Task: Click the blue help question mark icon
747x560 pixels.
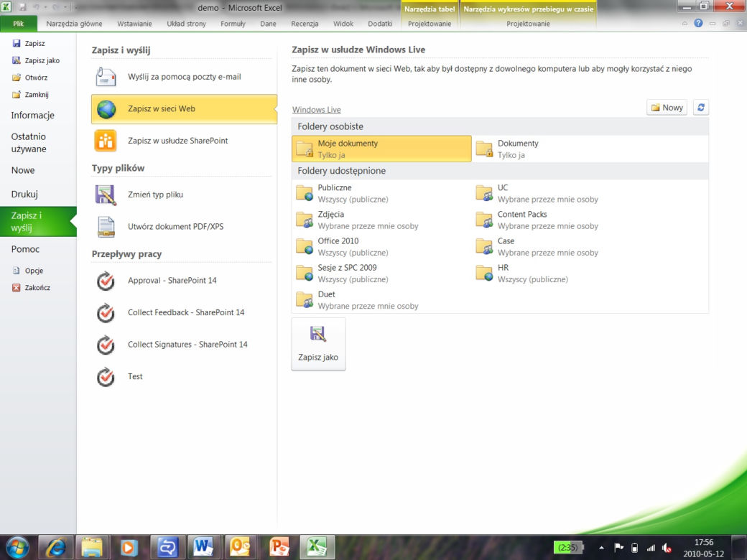Action: point(698,23)
